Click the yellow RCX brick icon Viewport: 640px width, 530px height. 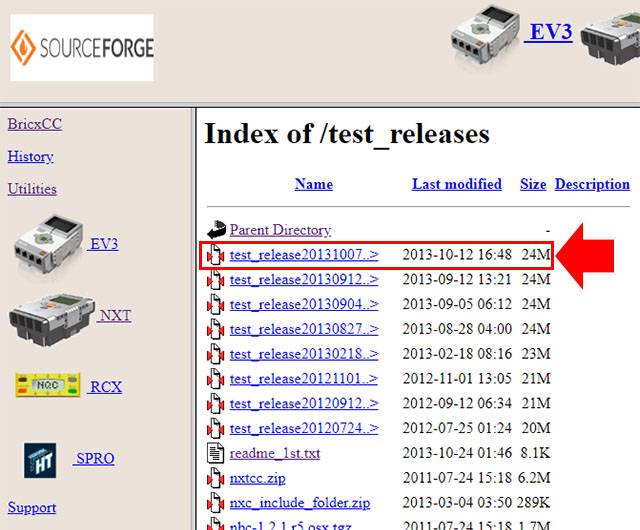coord(48,385)
